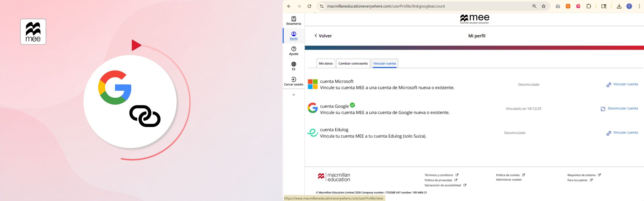The image size is (644, 201).
Task: Open the Chrome profile avatar T
Action: [x=629, y=6]
